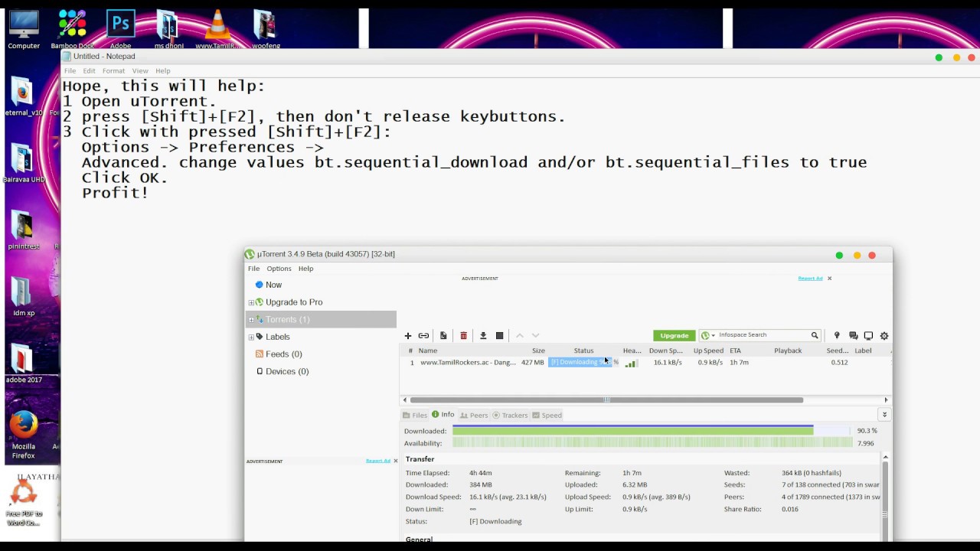Open Options menu in uTorrent
Image resolution: width=980 pixels, height=551 pixels.
(x=279, y=269)
